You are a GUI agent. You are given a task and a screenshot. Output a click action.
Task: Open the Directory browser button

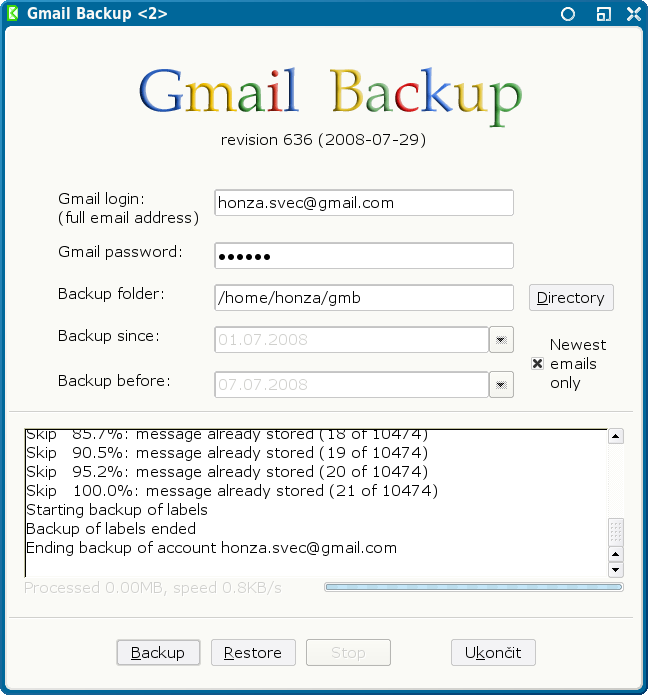point(571,297)
